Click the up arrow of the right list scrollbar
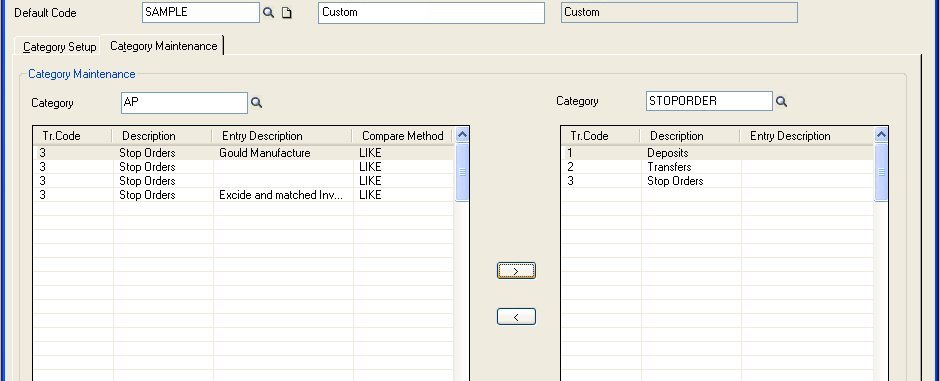 click(881, 135)
